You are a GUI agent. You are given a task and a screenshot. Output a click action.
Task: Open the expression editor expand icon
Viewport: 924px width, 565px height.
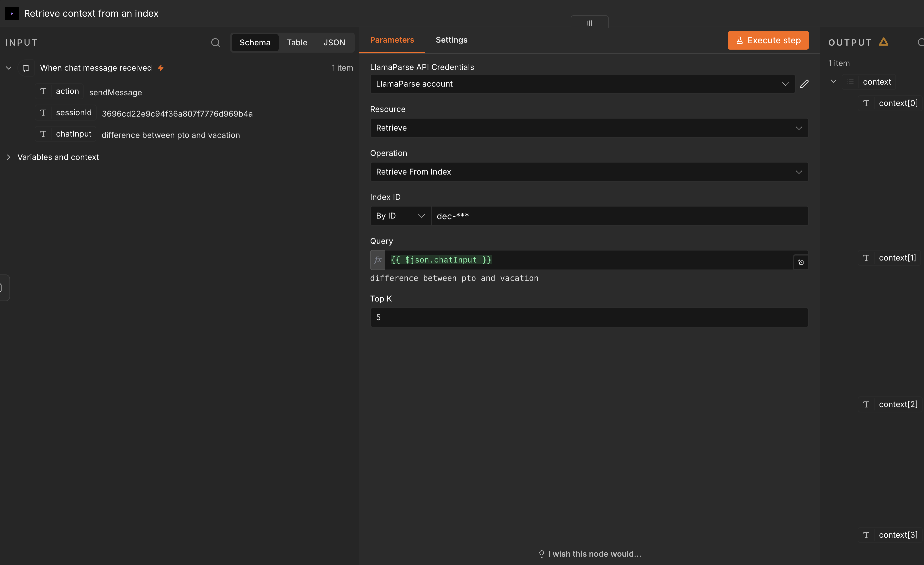pyautogui.click(x=801, y=262)
